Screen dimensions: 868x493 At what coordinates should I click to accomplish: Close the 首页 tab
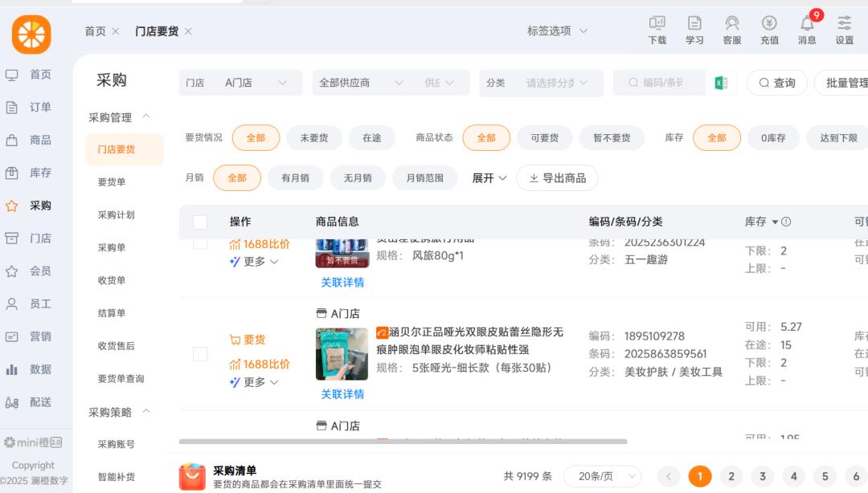pos(115,31)
